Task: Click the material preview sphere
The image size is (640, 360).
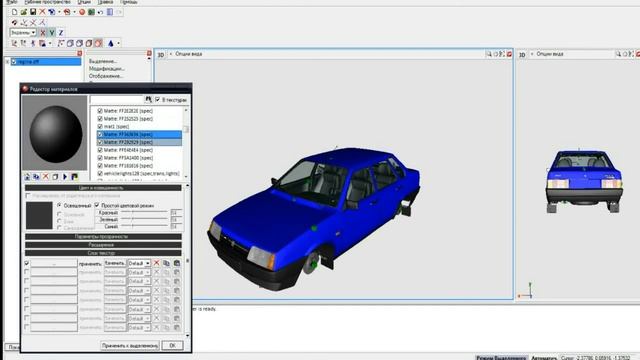Action: [x=55, y=133]
